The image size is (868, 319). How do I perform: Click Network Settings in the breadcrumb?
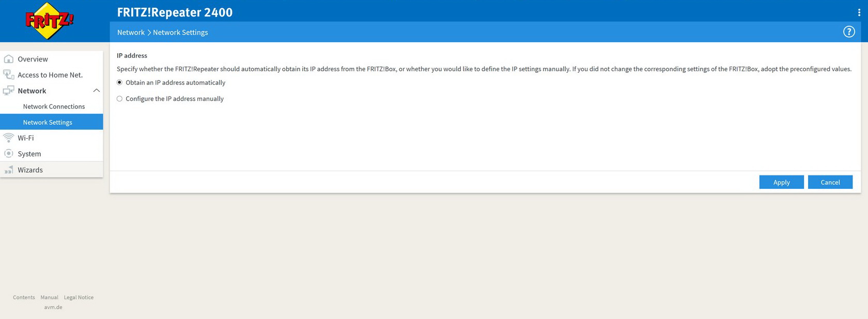pos(180,32)
